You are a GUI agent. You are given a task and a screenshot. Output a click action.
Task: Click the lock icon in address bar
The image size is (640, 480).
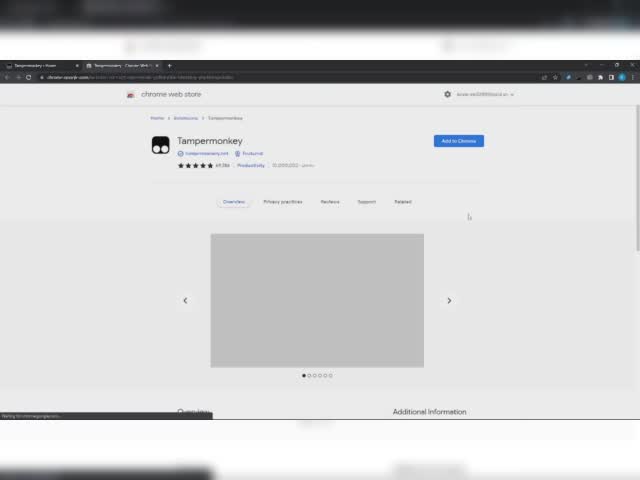pos(42,77)
